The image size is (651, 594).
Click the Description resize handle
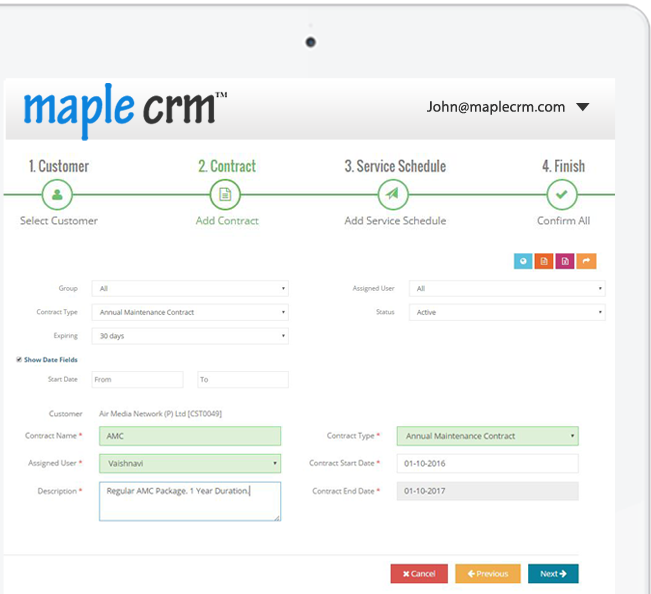tap(277, 517)
